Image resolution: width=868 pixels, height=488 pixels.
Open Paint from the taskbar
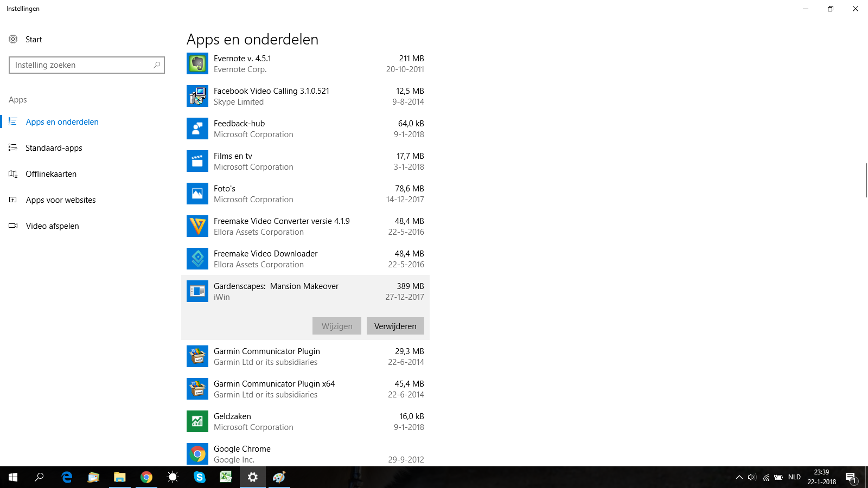(279, 477)
